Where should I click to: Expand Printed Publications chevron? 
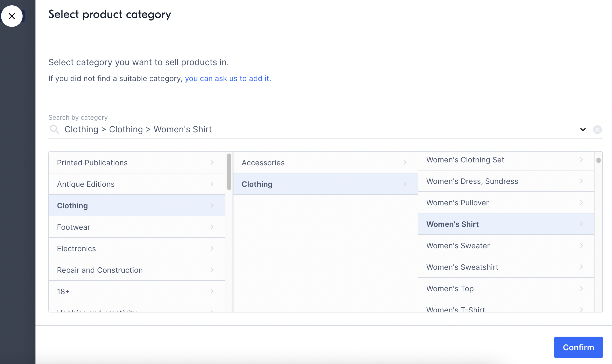(x=212, y=162)
